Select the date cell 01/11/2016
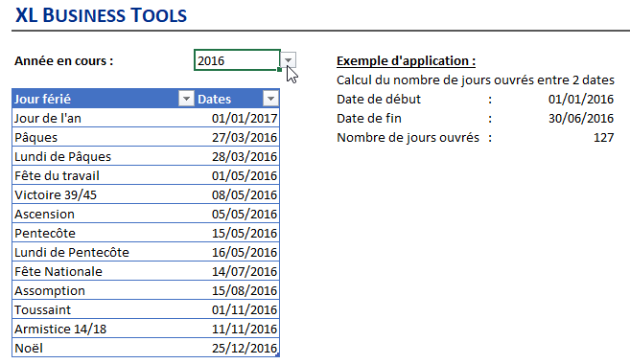The width and height of the screenshot is (630, 364). [237, 309]
